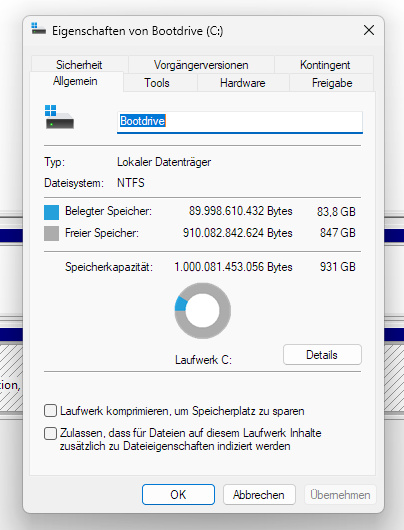Open the Tools tab
This screenshot has width=404, height=530.
[157, 83]
